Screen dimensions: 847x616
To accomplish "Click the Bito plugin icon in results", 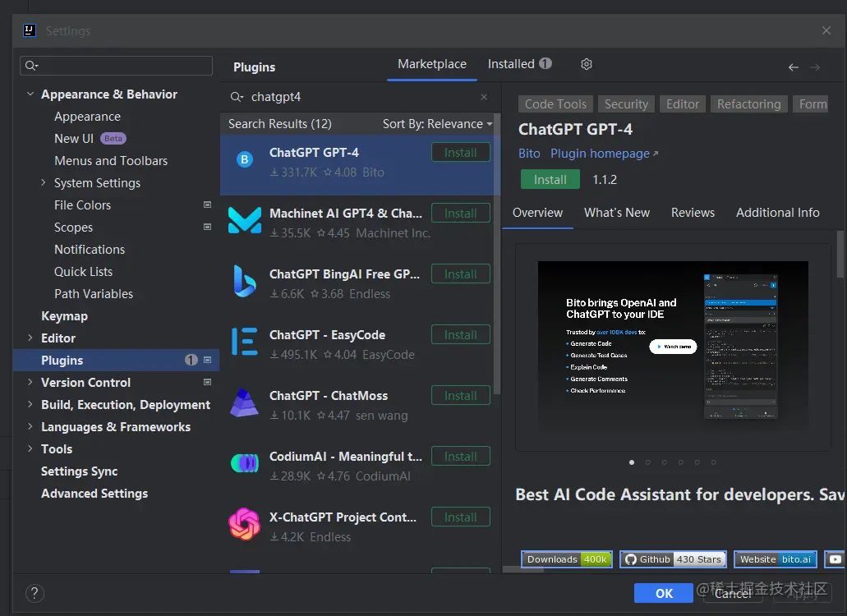I will pos(245,159).
